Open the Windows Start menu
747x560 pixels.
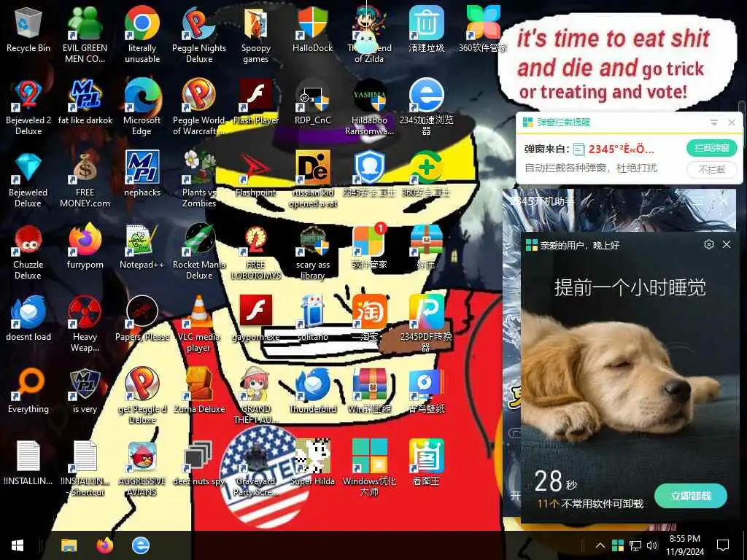[x=18, y=545]
